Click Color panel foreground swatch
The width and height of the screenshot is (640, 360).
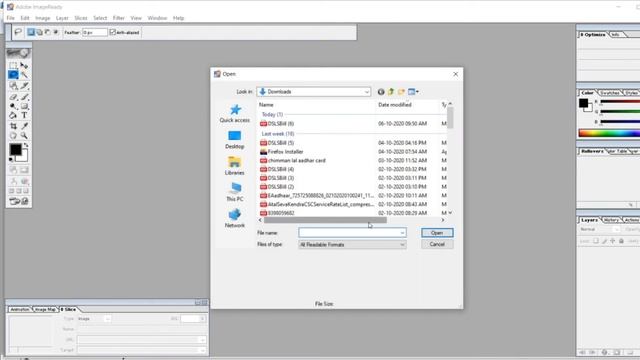583,103
